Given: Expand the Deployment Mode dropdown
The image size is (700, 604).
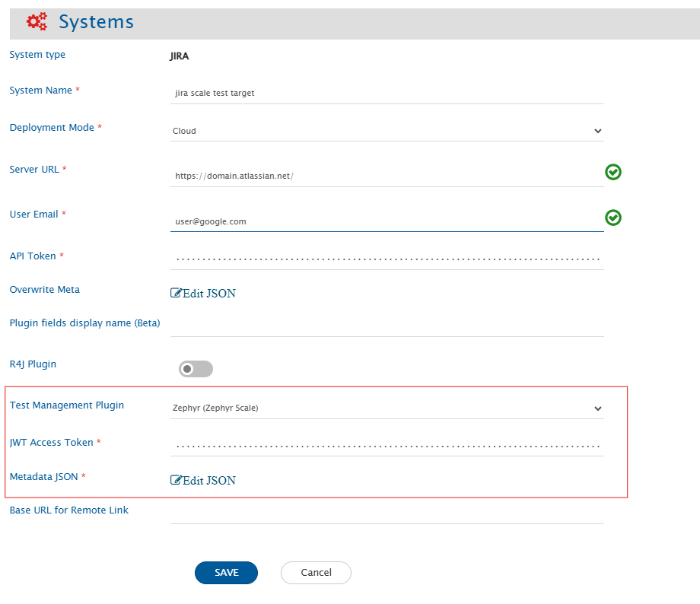Looking at the screenshot, I should 387,131.
